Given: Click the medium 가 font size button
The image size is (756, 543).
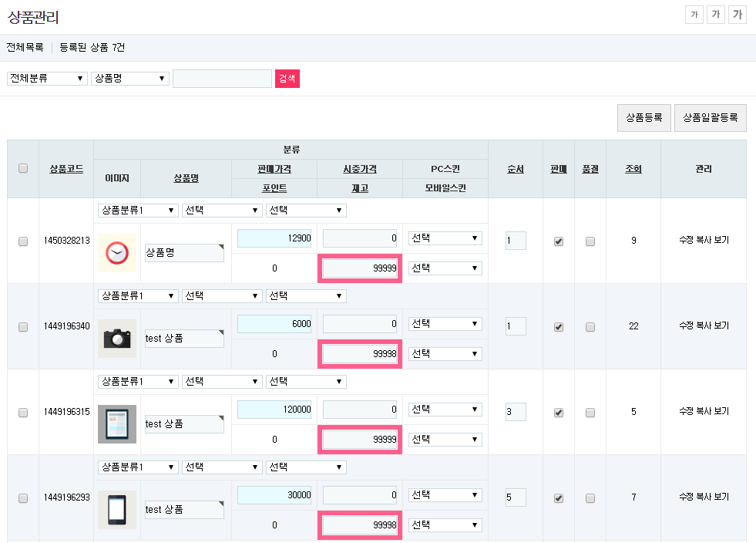Looking at the screenshot, I should (716, 15).
